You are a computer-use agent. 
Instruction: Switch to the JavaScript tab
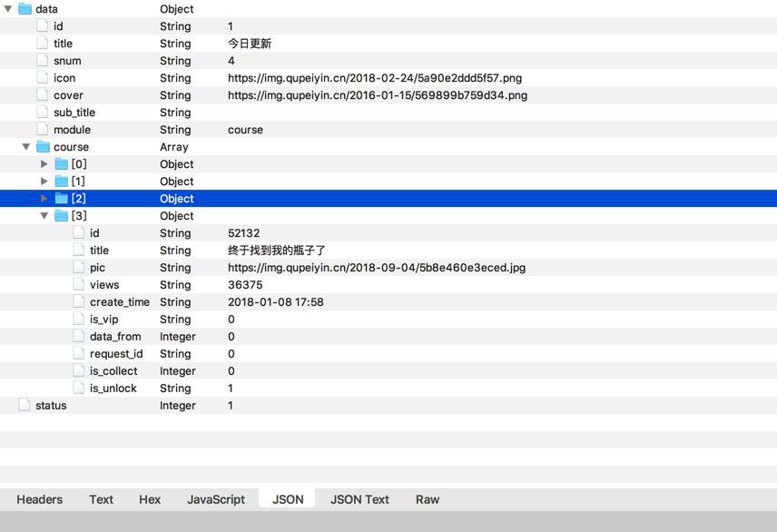tap(216, 499)
